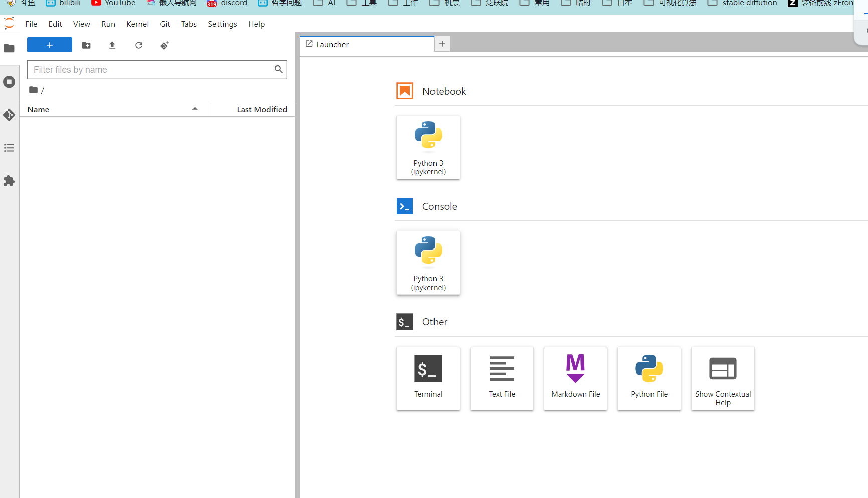Open the table of contents panel

[9, 148]
